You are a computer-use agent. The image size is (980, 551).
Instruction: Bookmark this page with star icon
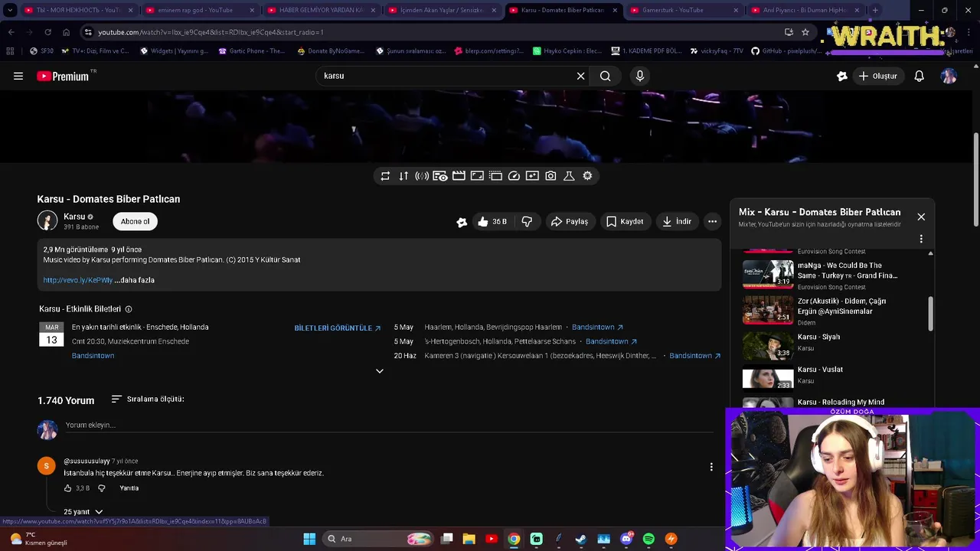805,32
